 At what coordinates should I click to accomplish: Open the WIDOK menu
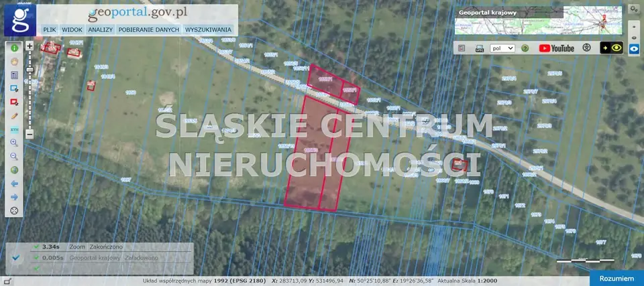72,29
